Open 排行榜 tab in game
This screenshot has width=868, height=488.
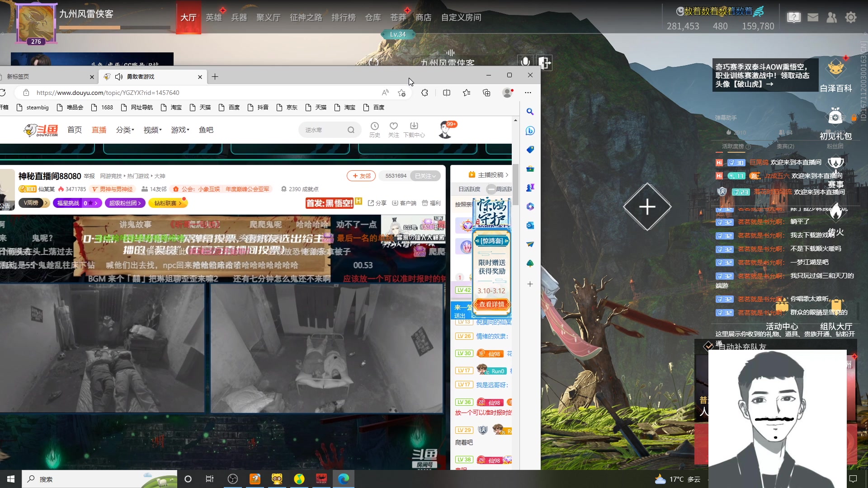[x=344, y=18]
